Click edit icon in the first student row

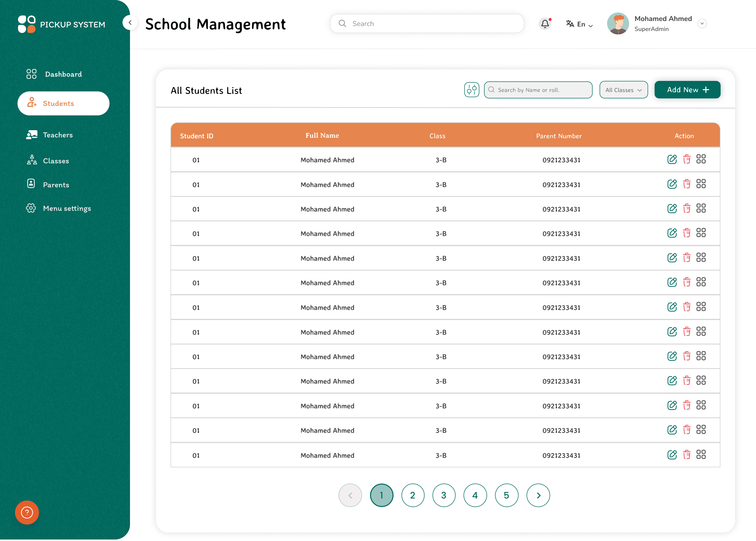coord(672,159)
